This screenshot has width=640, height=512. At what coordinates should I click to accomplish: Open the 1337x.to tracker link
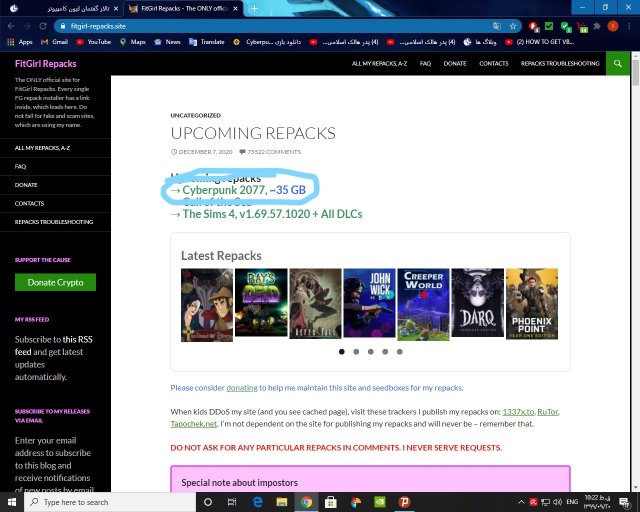[518, 412]
